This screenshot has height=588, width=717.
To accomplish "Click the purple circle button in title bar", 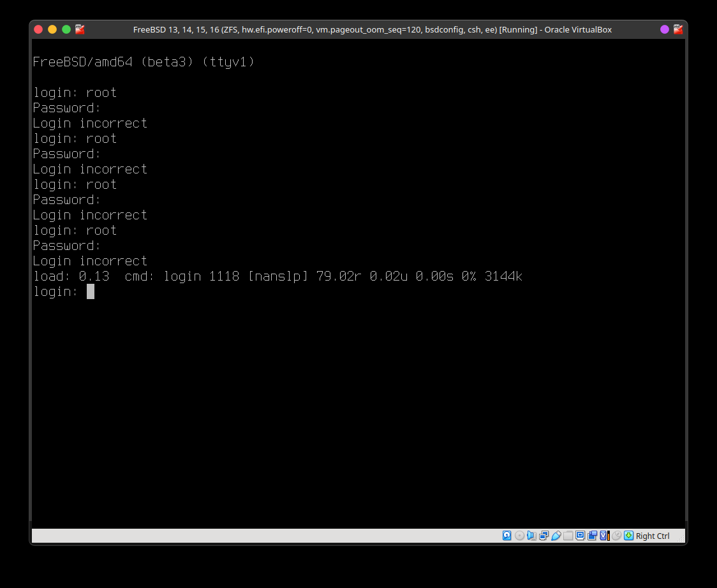I will pos(665,29).
